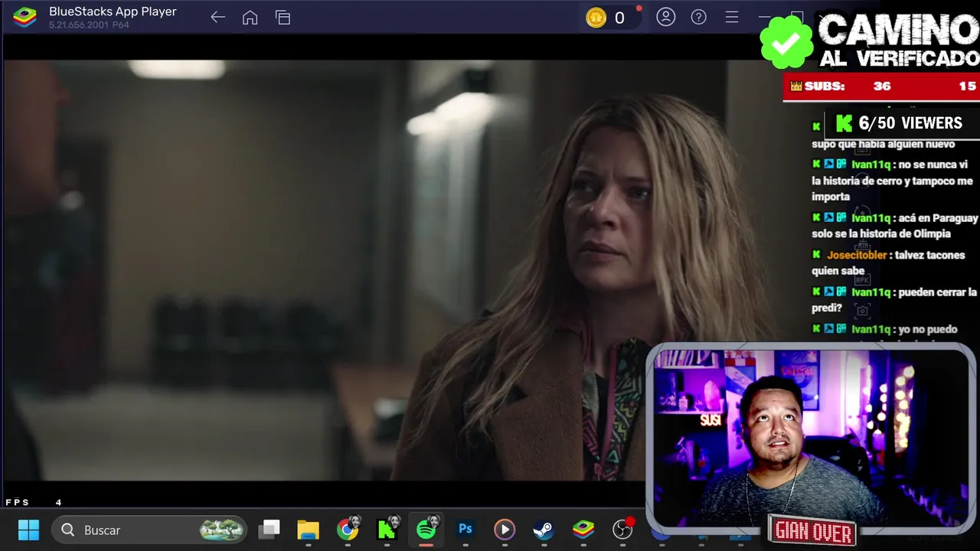Screen dimensions: 980x551
Task: Switch to Google Chrome in taskbar
Action: [348, 530]
